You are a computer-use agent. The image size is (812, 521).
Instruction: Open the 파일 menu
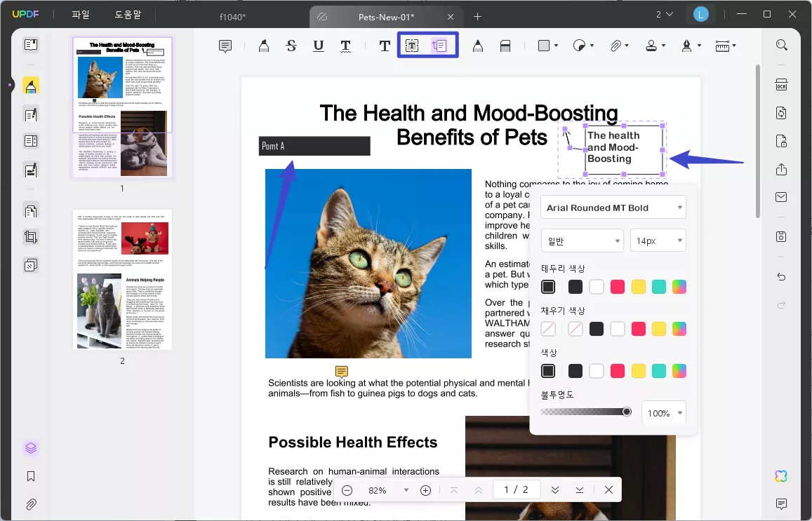81,15
